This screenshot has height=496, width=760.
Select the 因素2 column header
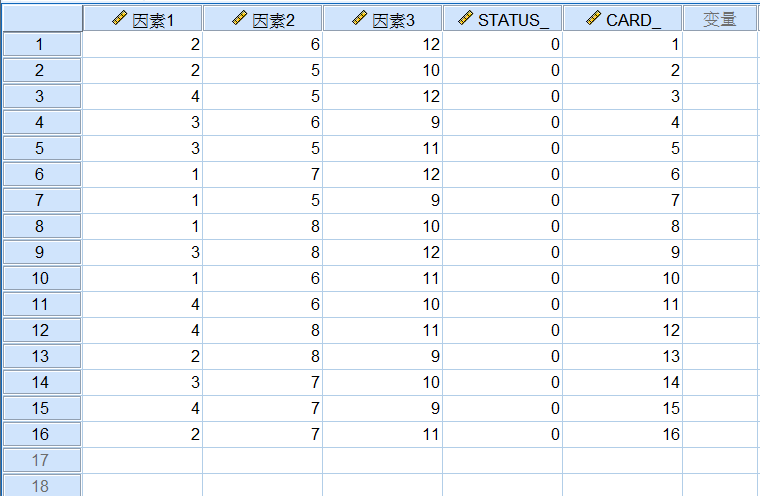click(263, 19)
